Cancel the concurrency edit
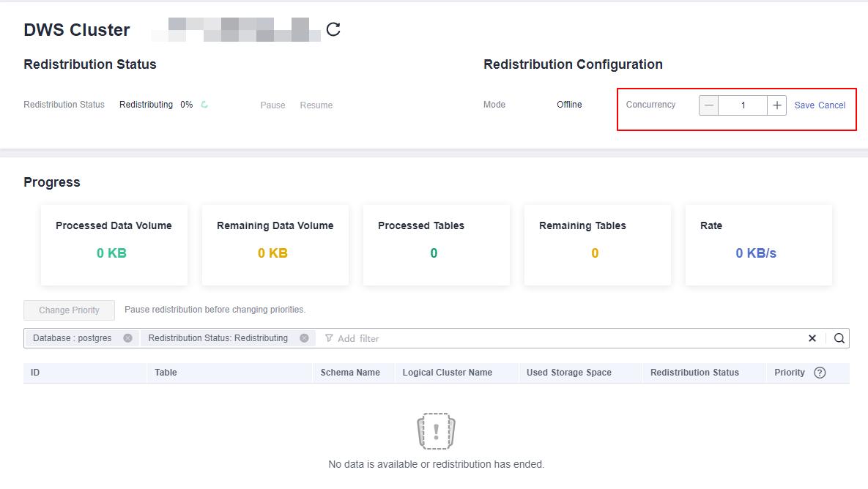 (x=831, y=105)
